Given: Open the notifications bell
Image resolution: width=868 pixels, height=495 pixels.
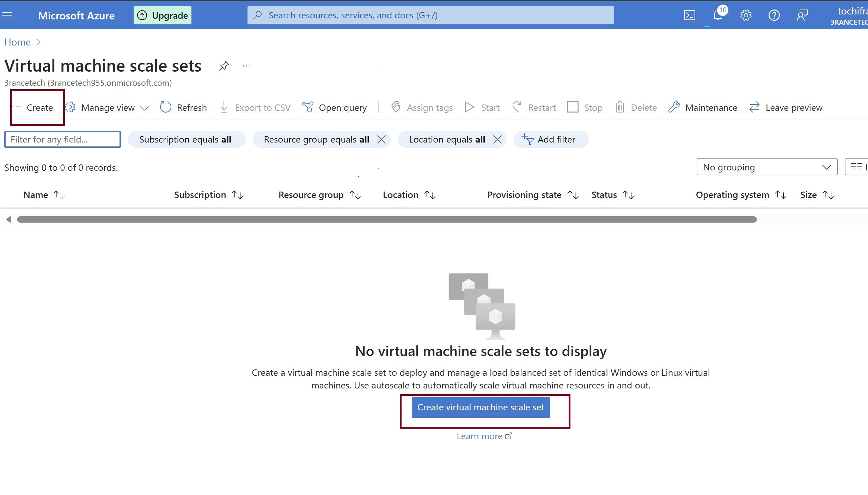Looking at the screenshot, I should pos(718,15).
